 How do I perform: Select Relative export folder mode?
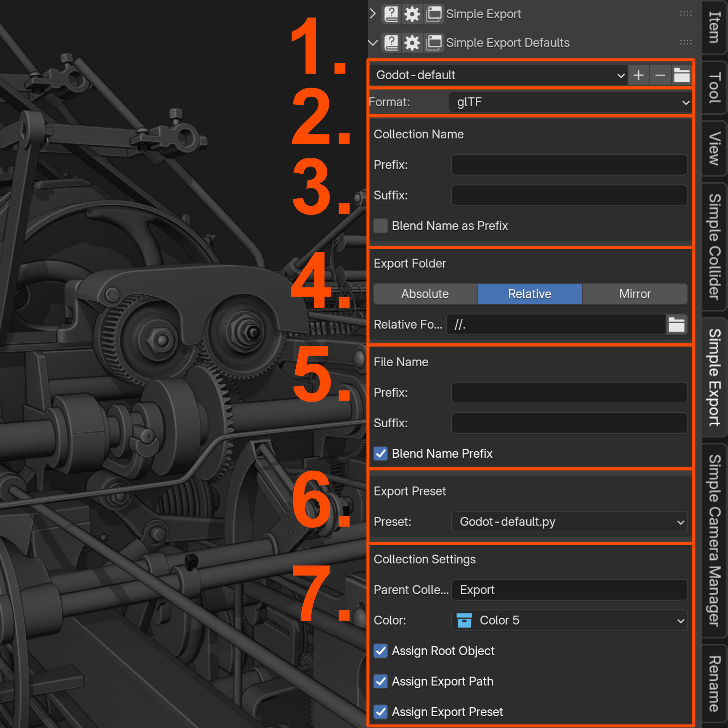530,294
